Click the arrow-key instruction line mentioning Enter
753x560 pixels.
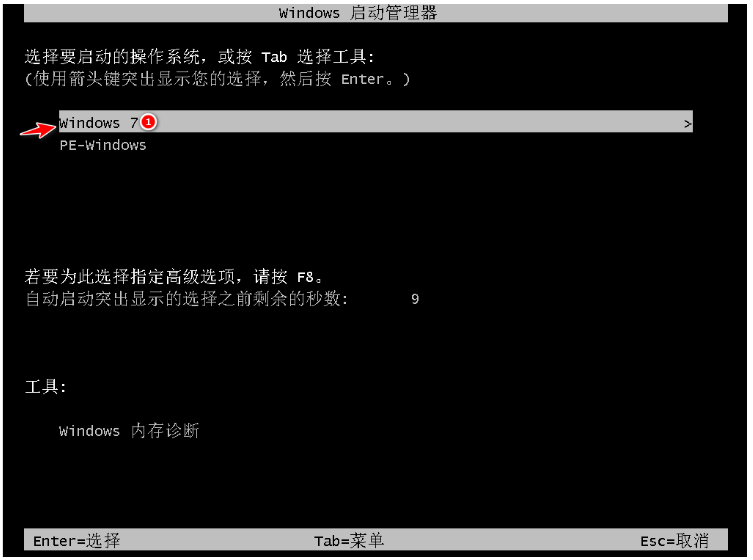coord(217,79)
